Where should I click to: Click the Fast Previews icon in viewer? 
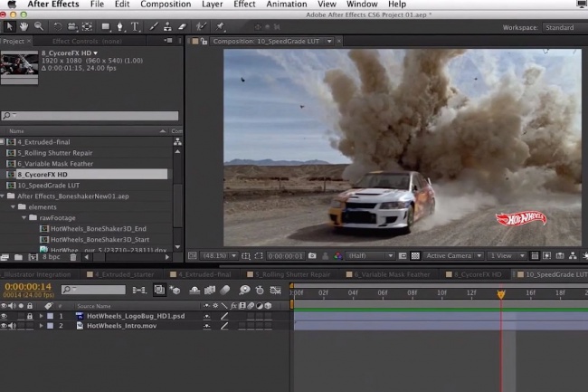(547, 256)
